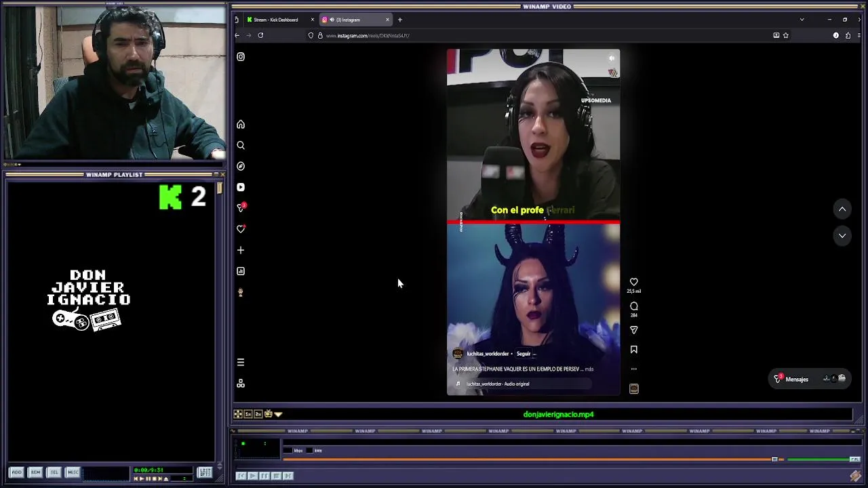Open Instagram search from the sidebar

tap(241, 145)
